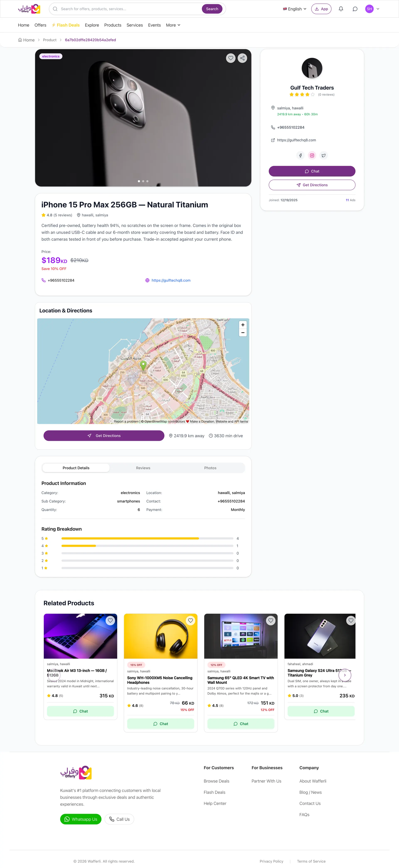The width and height of the screenshot is (399, 868).
Task: Click Product breadcrumb link
Action: (x=50, y=40)
